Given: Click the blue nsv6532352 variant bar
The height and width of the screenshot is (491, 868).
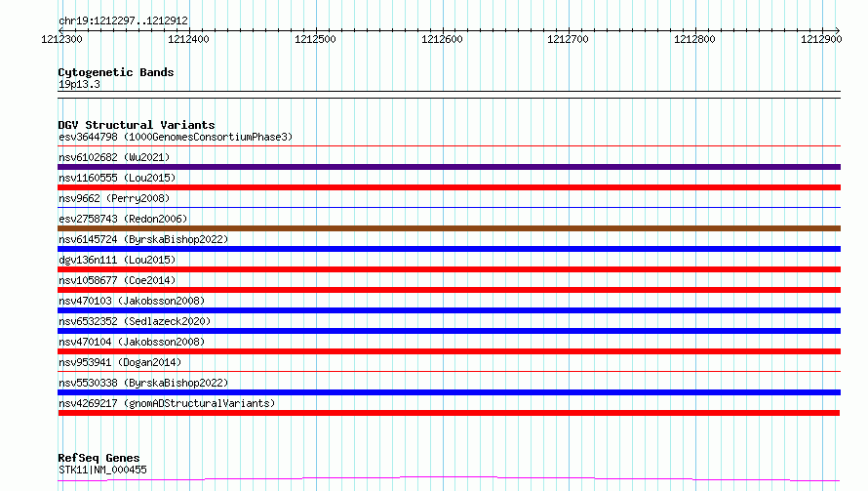Looking at the screenshot, I should 449,331.
